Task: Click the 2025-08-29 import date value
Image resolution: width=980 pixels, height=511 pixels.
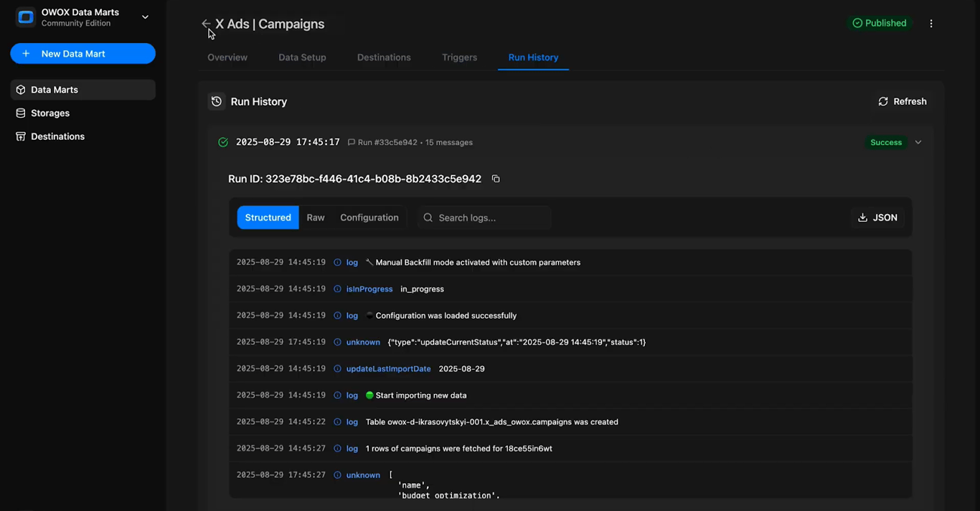Action: point(462,369)
